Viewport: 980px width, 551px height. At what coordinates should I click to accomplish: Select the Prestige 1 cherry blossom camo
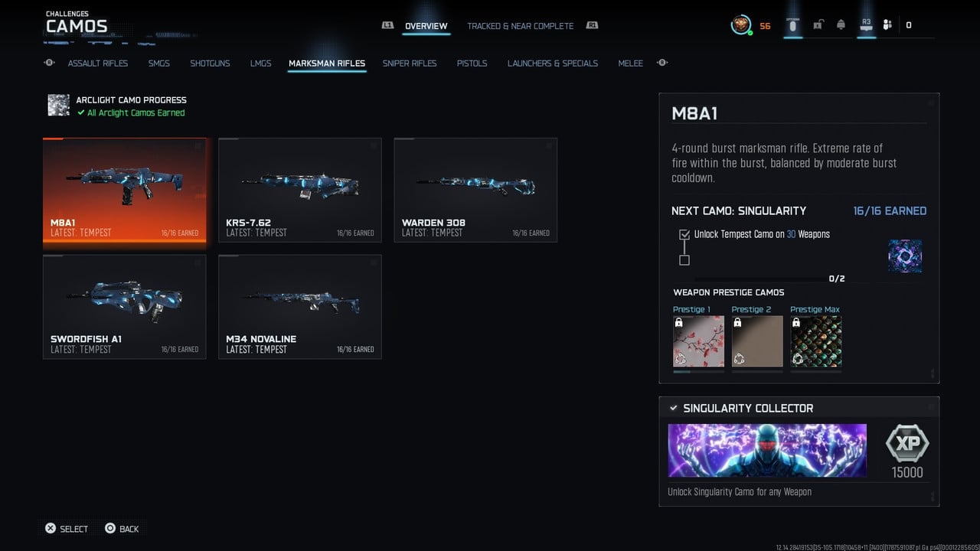699,341
